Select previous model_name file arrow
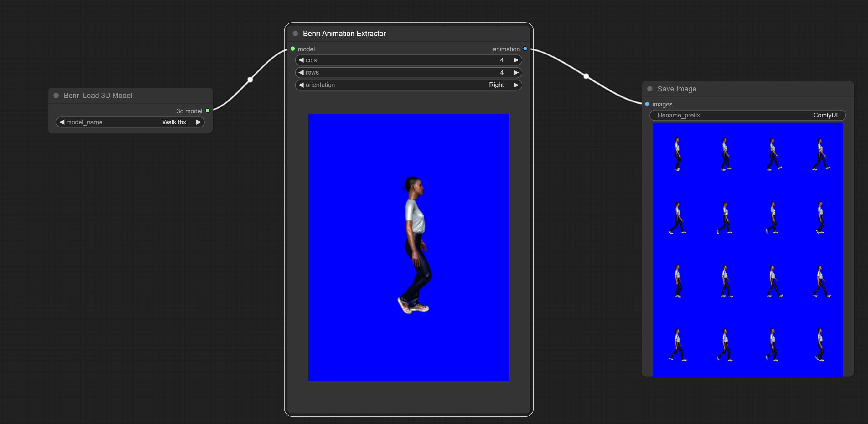The height and width of the screenshot is (424, 868). pyautogui.click(x=62, y=122)
